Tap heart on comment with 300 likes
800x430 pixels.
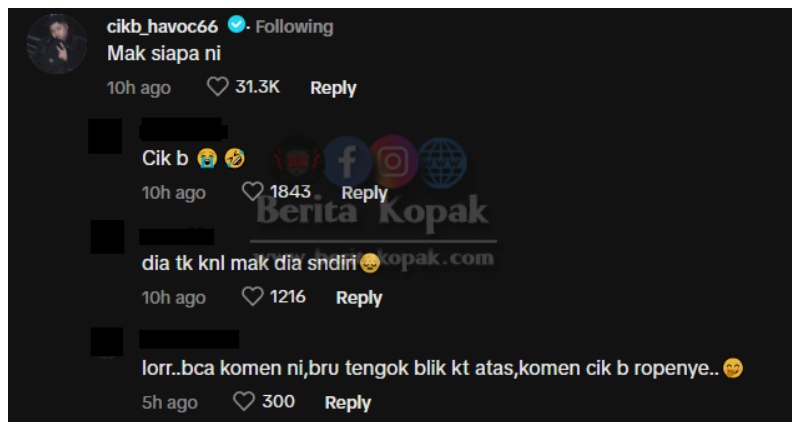(244, 401)
